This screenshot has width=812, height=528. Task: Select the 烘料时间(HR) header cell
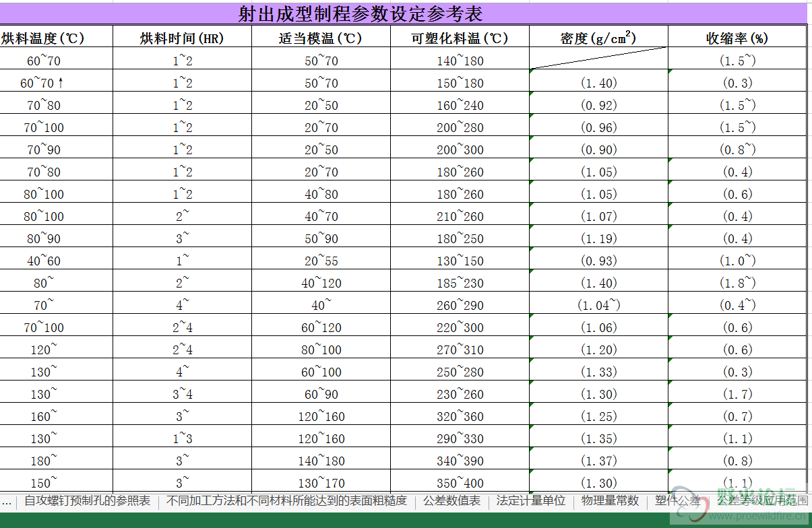(x=182, y=38)
